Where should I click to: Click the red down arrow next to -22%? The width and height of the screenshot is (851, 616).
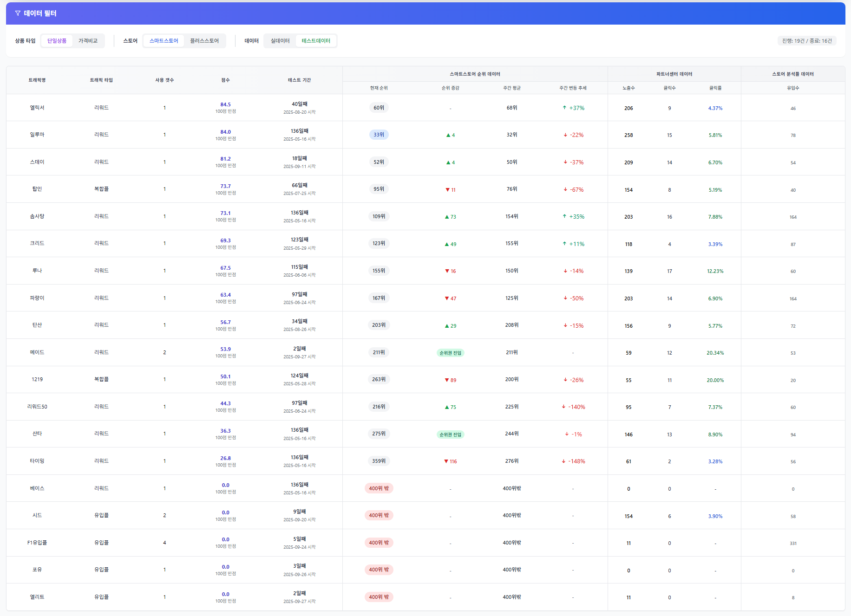pyautogui.click(x=565, y=135)
